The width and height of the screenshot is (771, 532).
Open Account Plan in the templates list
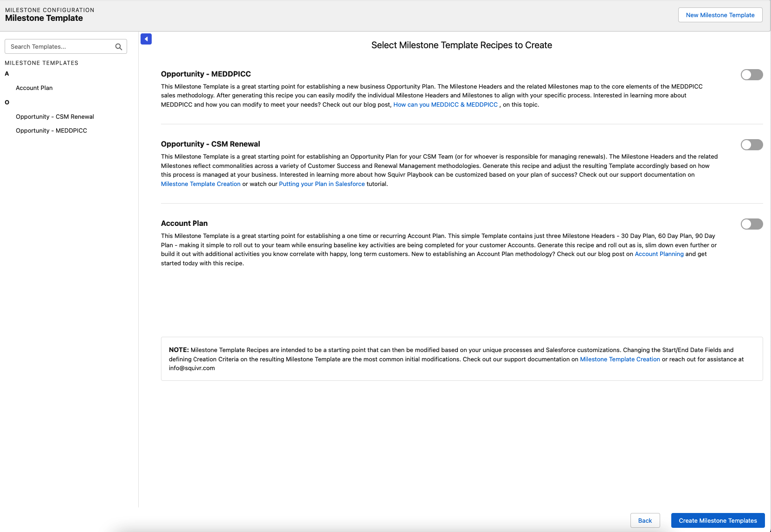(x=34, y=88)
